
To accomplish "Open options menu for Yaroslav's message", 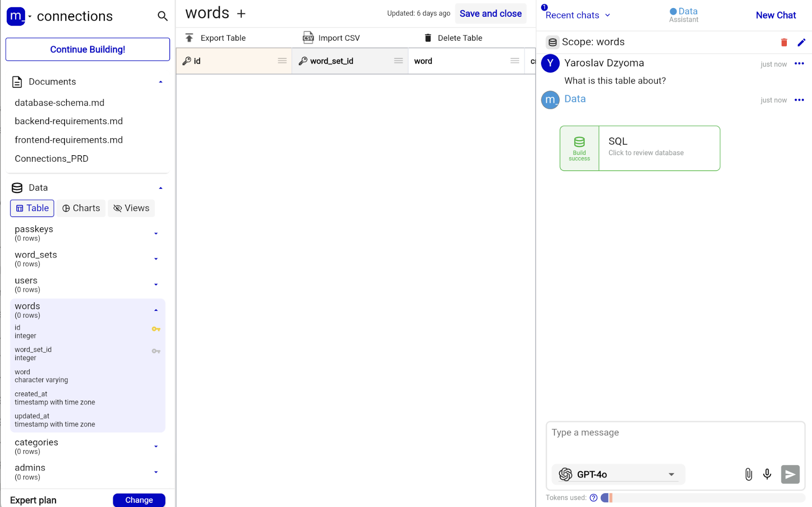I will 799,63.
